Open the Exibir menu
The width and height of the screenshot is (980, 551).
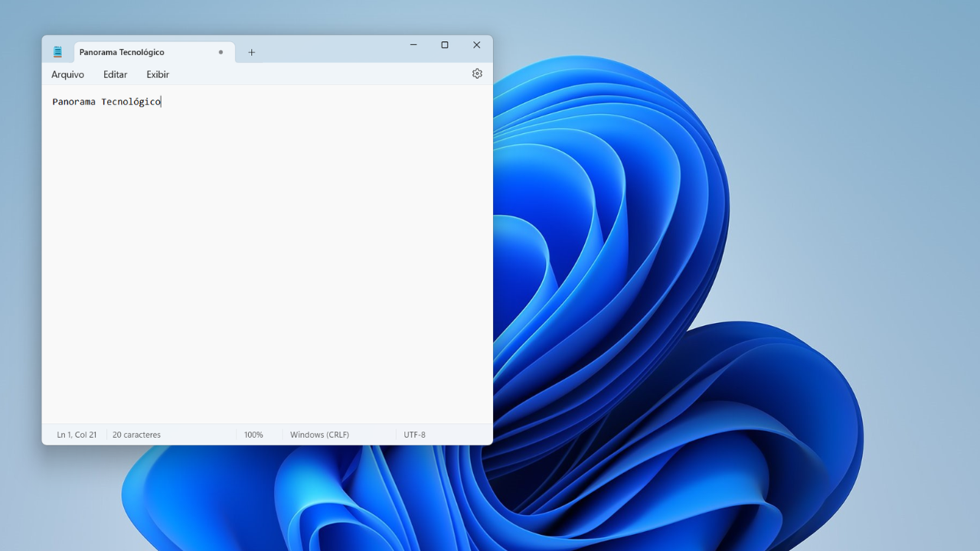157,74
